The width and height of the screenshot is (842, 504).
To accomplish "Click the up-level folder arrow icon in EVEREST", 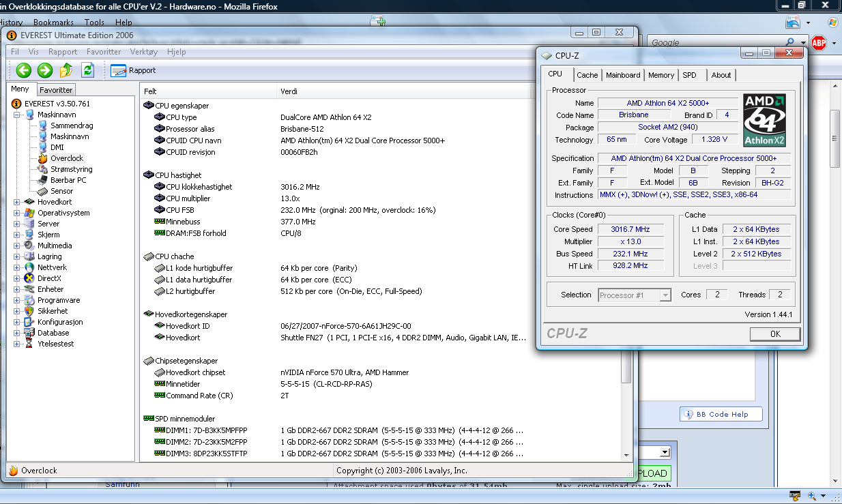I will [x=66, y=70].
